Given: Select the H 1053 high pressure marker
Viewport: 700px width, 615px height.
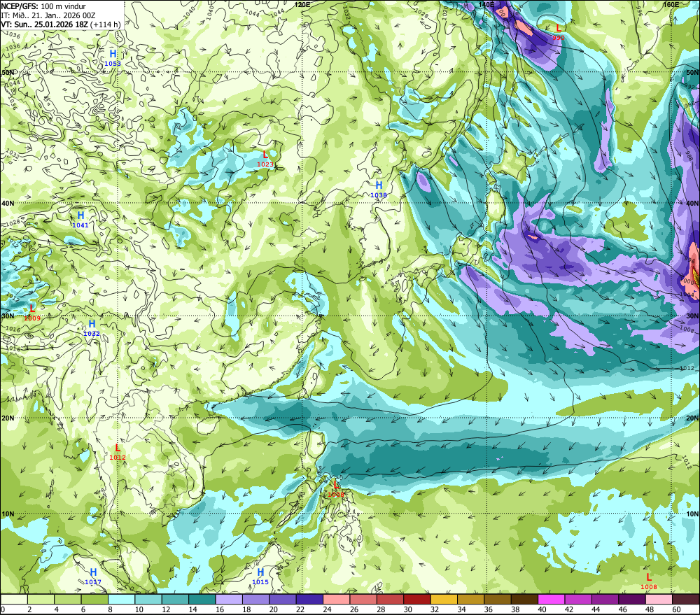Looking at the screenshot, I should tap(113, 58).
